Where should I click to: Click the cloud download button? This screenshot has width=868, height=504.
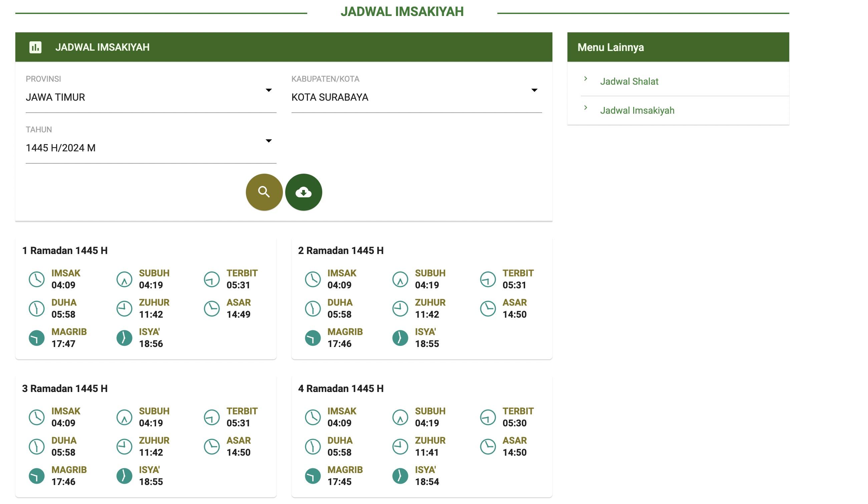(303, 192)
